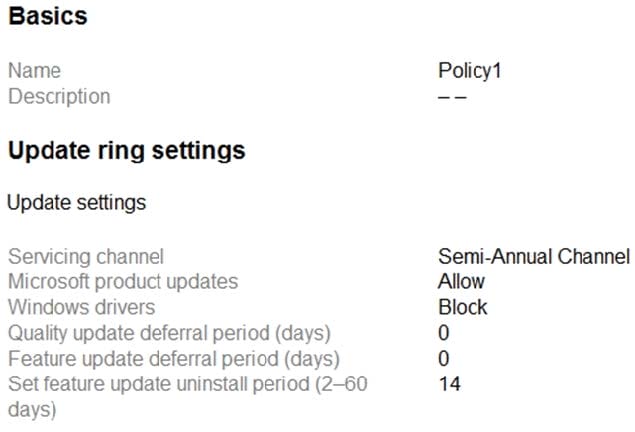This screenshot has width=635, height=432.
Task: Select the feature update deferral value 0
Action: click(x=444, y=359)
